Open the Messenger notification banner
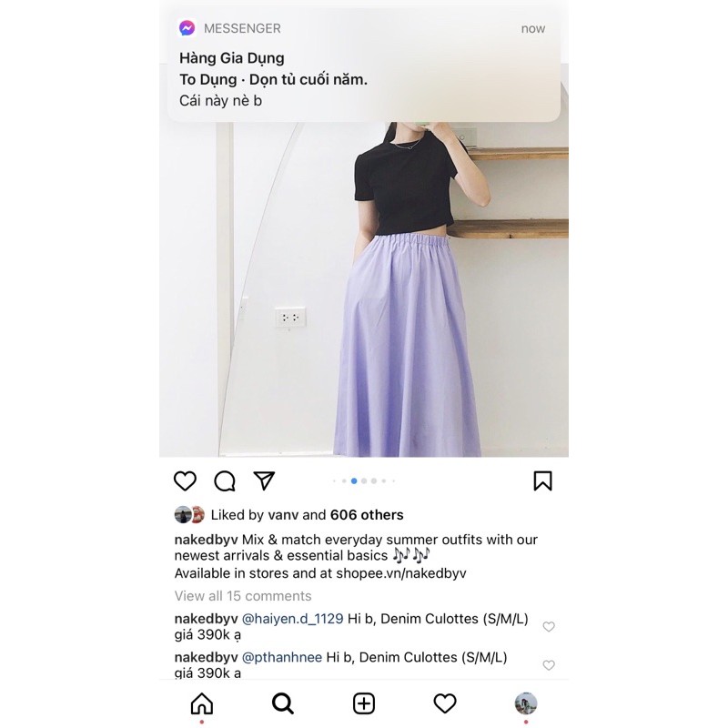 [x=364, y=65]
